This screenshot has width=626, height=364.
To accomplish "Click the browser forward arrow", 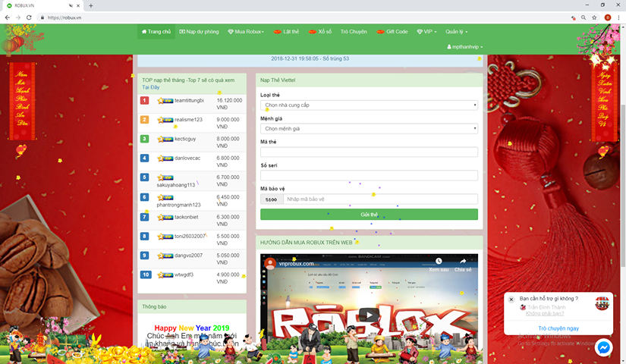I will (x=18, y=17).
